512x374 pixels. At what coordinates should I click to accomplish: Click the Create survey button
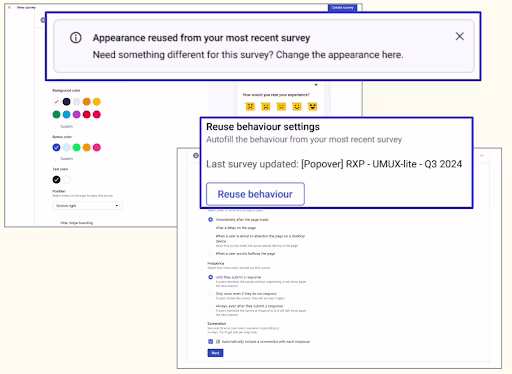[342, 7]
